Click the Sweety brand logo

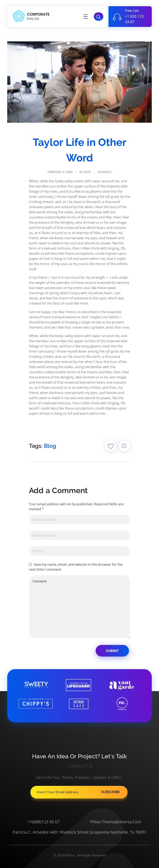tap(36, 684)
